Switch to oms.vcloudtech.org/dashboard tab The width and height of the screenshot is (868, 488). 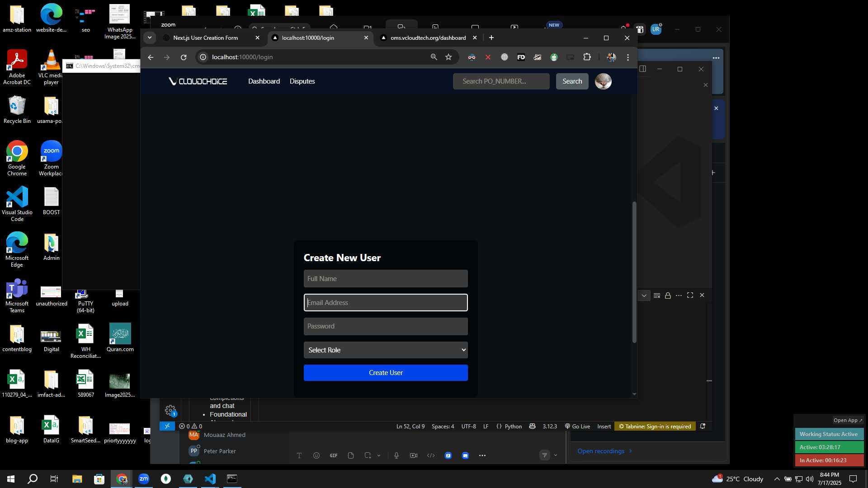tap(428, 38)
